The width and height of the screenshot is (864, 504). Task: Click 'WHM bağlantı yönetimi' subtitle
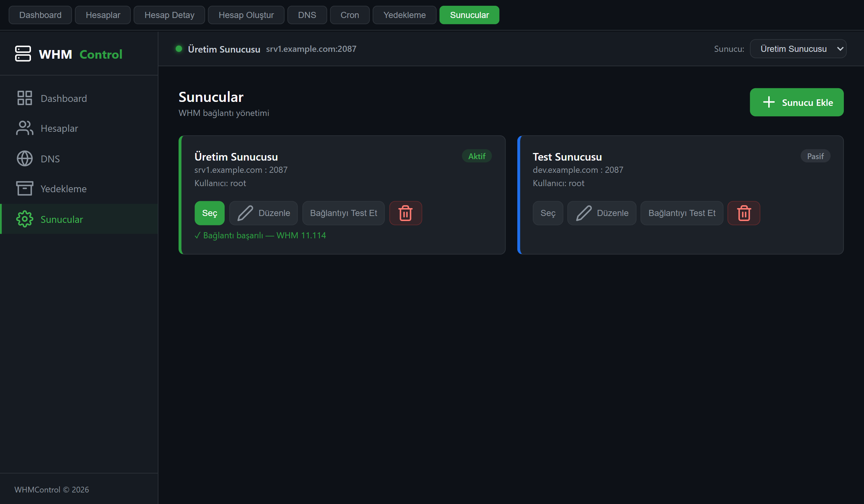pos(224,113)
